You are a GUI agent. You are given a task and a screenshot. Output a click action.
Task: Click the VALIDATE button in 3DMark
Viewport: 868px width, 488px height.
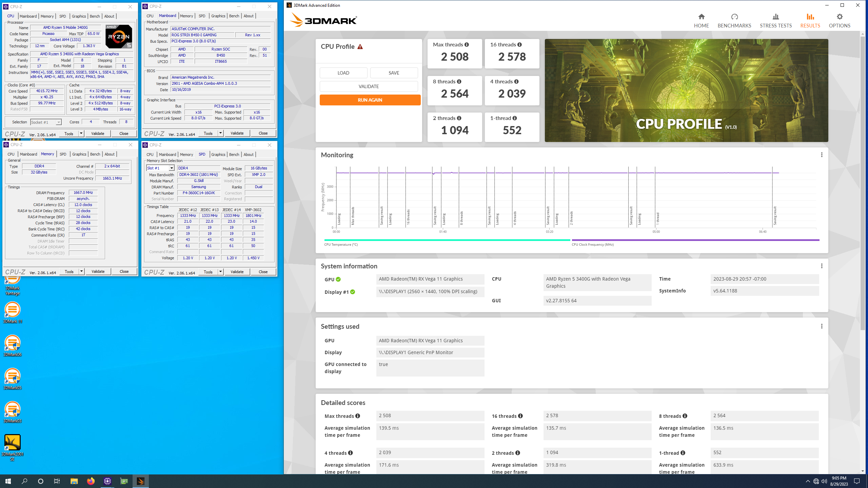coord(369,86)
